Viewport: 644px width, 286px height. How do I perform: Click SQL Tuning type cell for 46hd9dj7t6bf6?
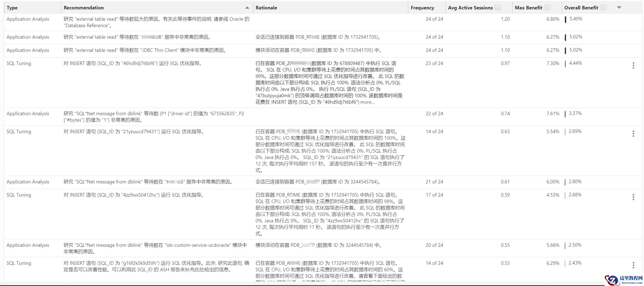(19, 63)
